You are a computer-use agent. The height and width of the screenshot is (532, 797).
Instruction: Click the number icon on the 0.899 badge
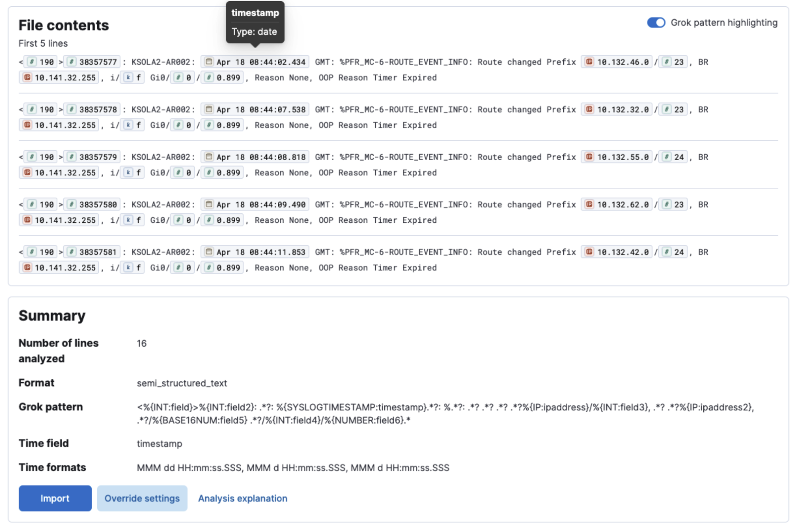209,77
